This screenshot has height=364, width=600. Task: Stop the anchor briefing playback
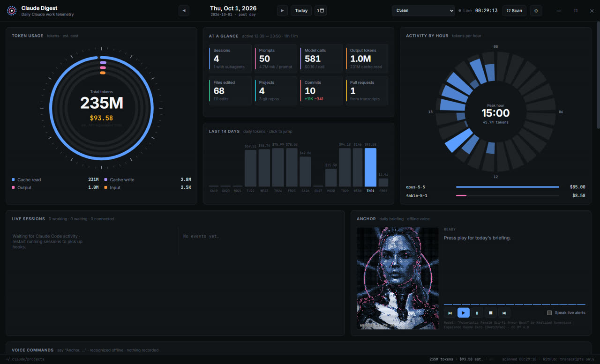tap(491, 313)
